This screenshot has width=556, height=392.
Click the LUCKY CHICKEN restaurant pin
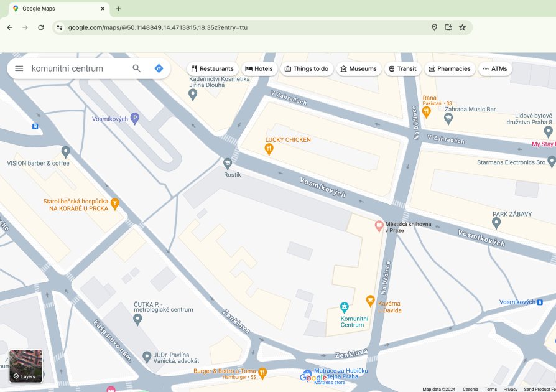pyautogui.click(x=269, y=149)
